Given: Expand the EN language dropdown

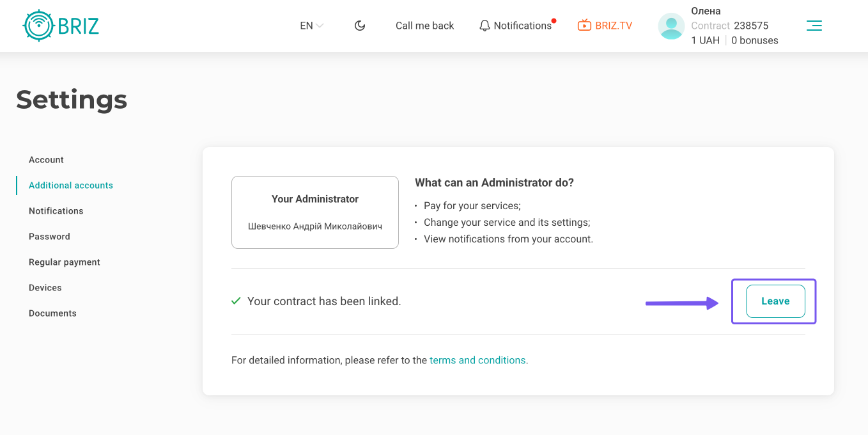Looking at the screenshot, I should [x=311, y=26].
